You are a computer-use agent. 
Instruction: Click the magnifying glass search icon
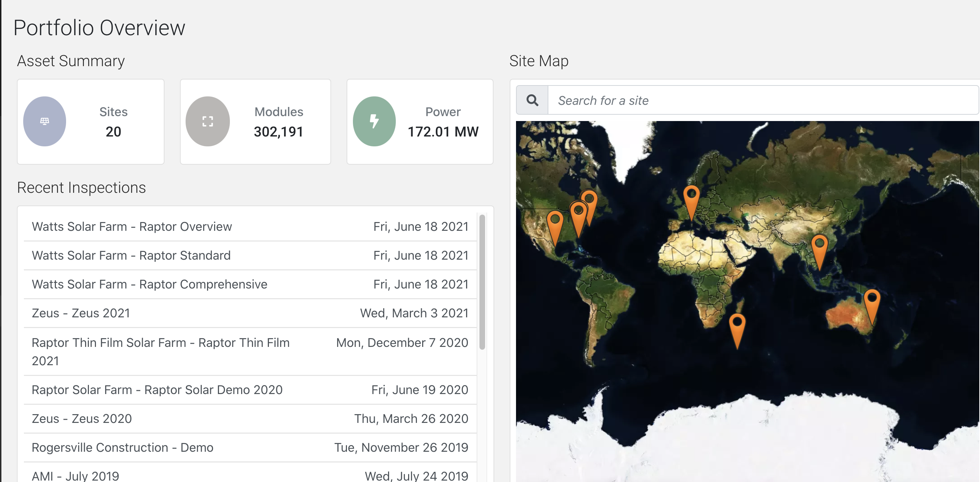coord(532,100)
